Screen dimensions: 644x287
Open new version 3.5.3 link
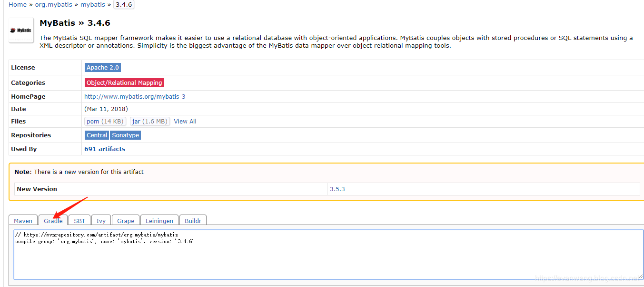tap(337, 189)
